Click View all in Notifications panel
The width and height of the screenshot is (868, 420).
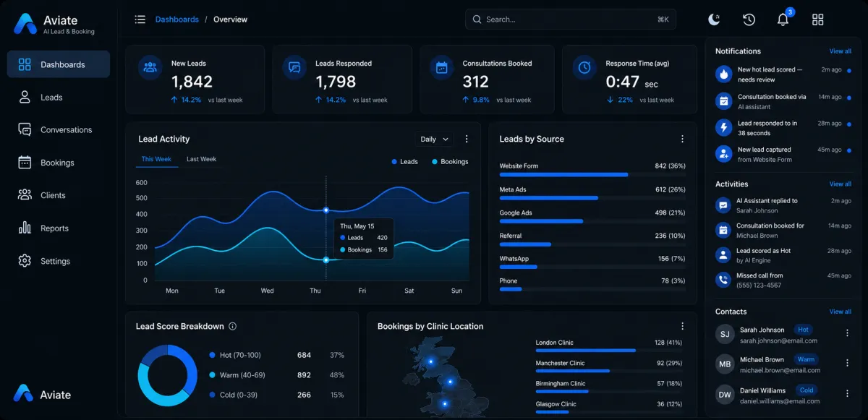(x=841, y=51)
